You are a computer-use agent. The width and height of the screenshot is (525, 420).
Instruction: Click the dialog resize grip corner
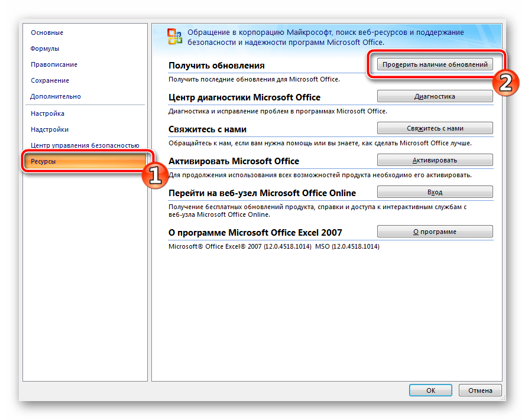coord(503,398)
